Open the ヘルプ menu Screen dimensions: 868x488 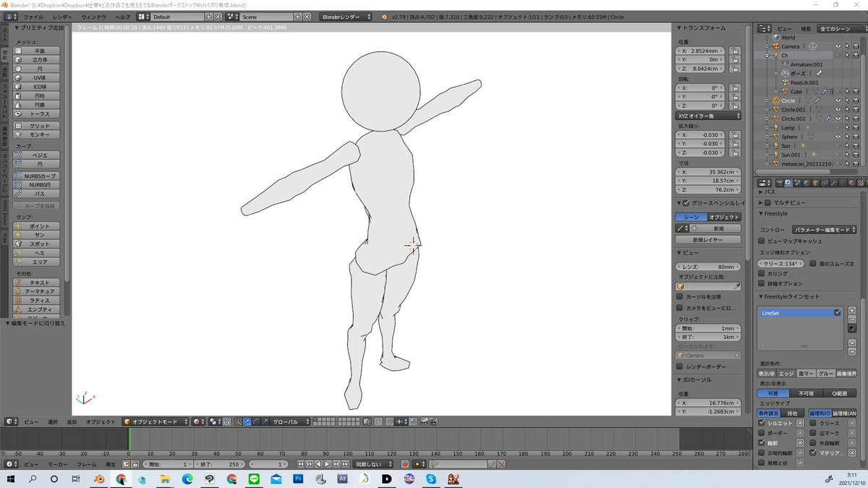pos(123,17)
